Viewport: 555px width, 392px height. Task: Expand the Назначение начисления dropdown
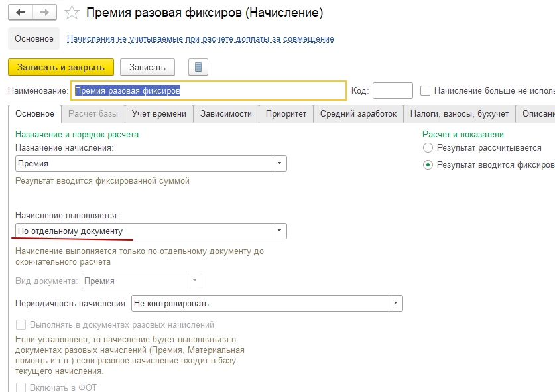(x=280, y=163)
